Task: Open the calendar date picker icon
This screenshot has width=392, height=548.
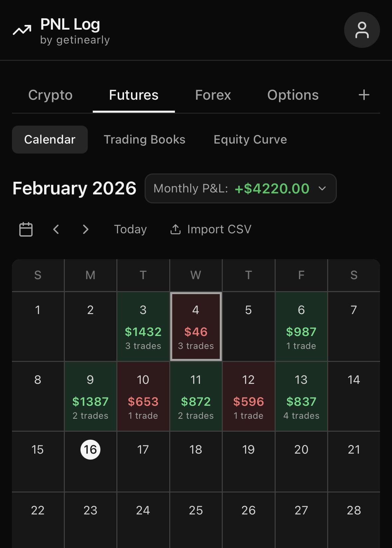Action: (26, 229)
